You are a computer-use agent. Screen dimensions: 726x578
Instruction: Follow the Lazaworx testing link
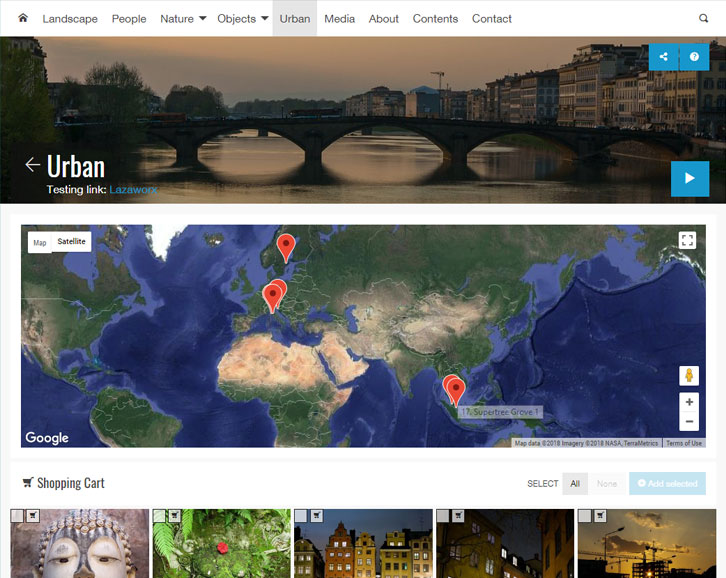pyautogui.click(x=133, y=189)
